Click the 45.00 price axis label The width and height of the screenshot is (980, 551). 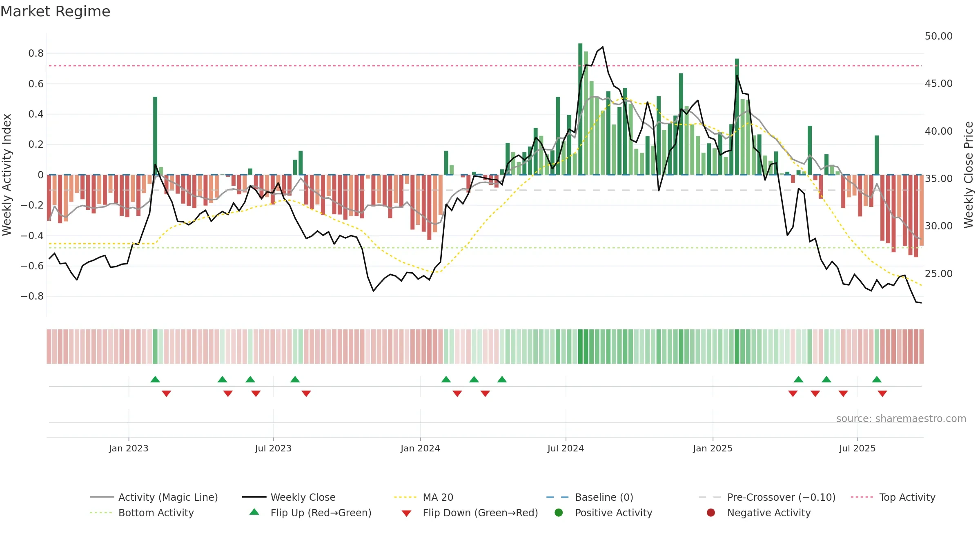pyautogui.click(x=938, y=84)
